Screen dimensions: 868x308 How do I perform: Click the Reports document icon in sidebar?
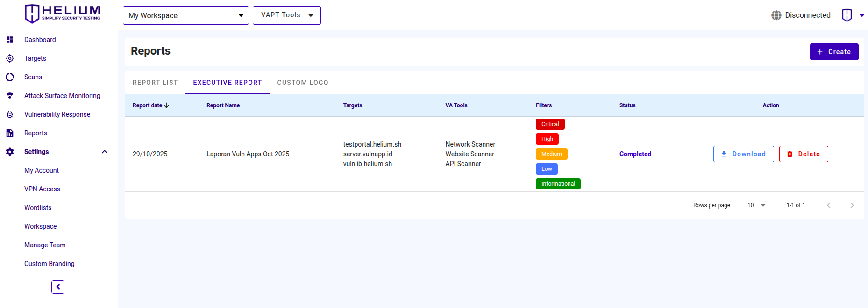(10, 133)
